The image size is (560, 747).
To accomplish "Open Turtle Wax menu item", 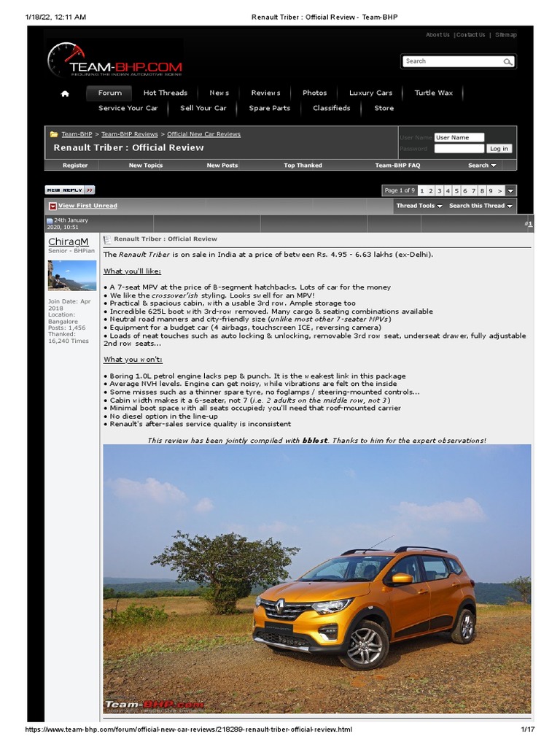I will coord(433,93).
